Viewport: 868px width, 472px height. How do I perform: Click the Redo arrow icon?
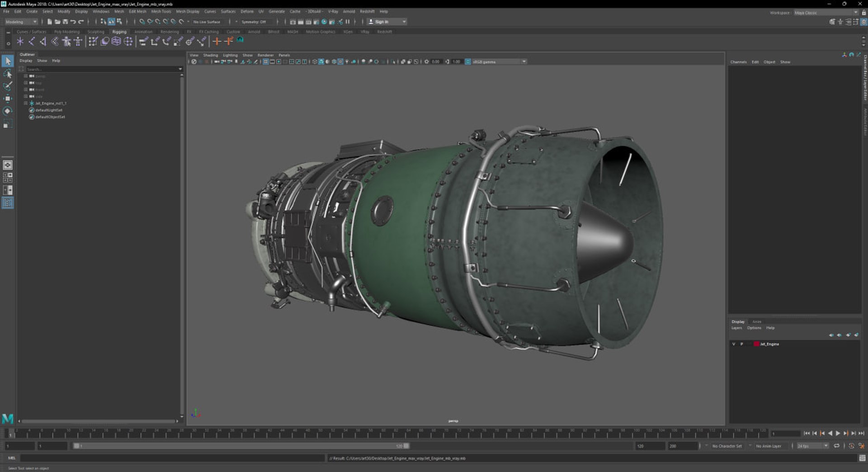click(81, 22)
